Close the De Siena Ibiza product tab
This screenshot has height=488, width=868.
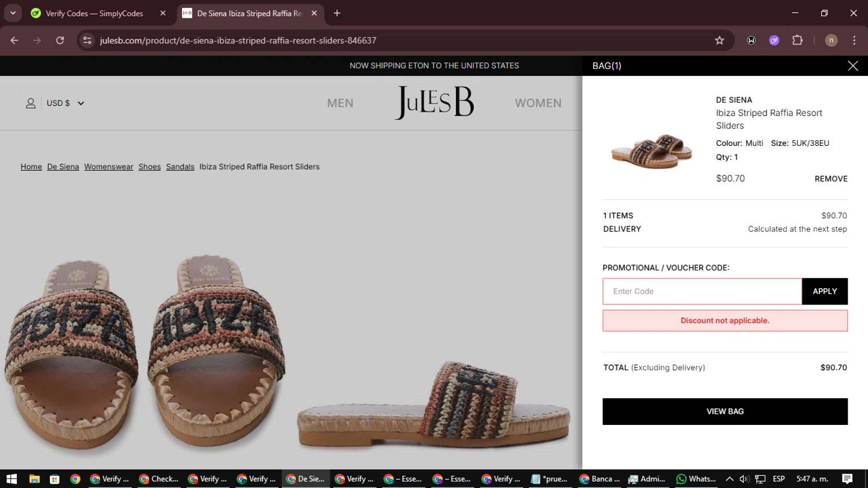314,13
